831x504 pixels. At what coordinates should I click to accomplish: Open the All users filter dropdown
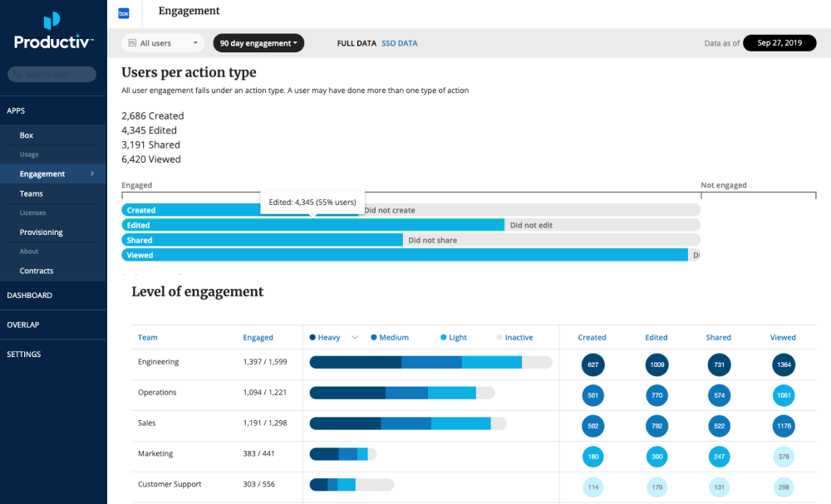point(163,42)
